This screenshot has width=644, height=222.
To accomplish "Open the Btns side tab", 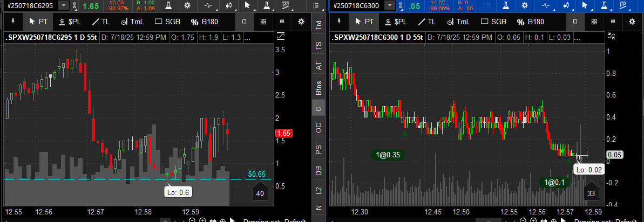I will click(318, 86).
